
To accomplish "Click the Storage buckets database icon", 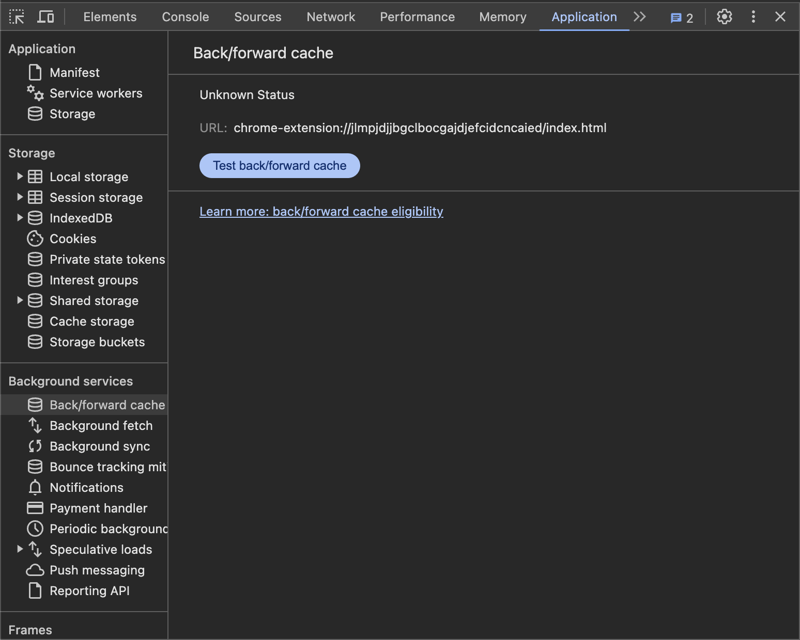I will pos(35,342).
